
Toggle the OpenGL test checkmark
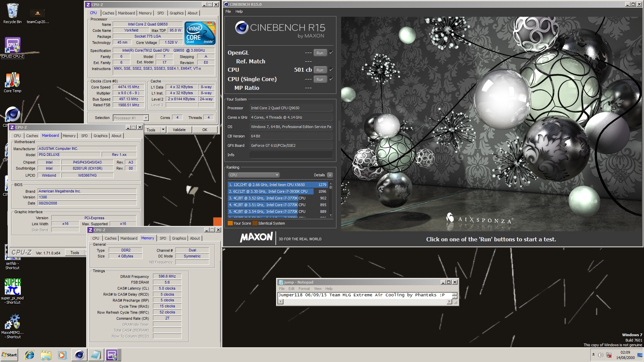(331, 53)
